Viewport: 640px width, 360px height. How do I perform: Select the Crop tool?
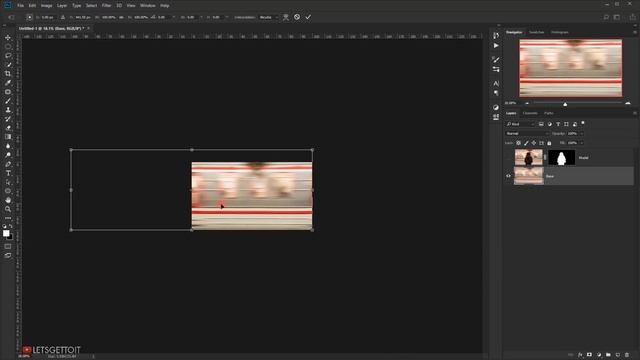click(8, 73)
